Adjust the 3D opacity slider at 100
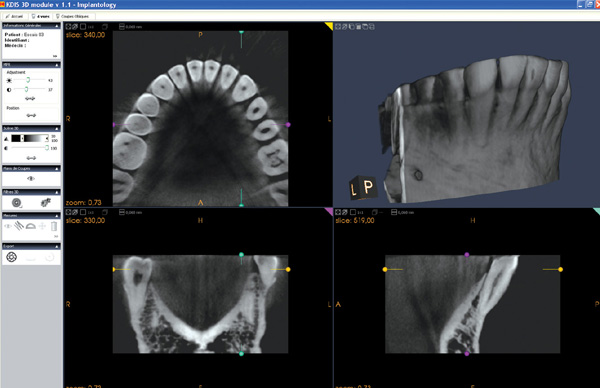This screenshot has width=600, height=388. click(x=47, y=148)
